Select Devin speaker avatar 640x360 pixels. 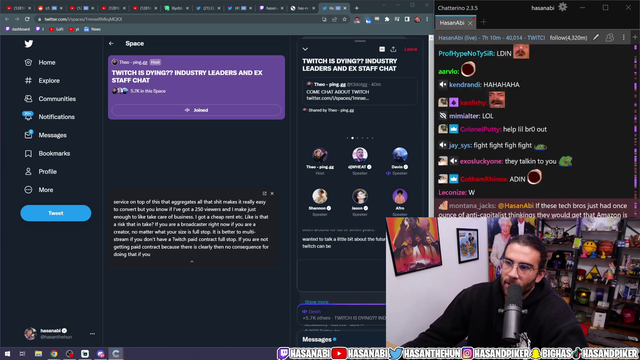400,155
